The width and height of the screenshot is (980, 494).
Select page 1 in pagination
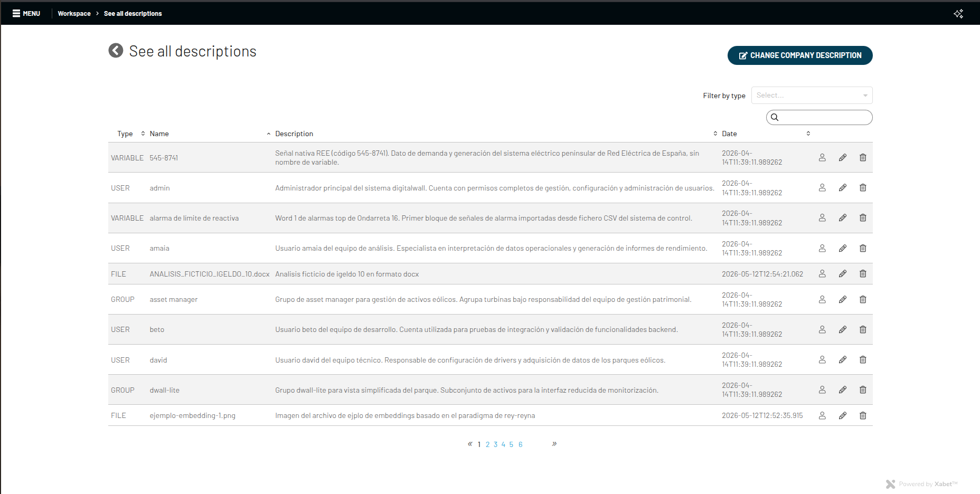[479, 444]
